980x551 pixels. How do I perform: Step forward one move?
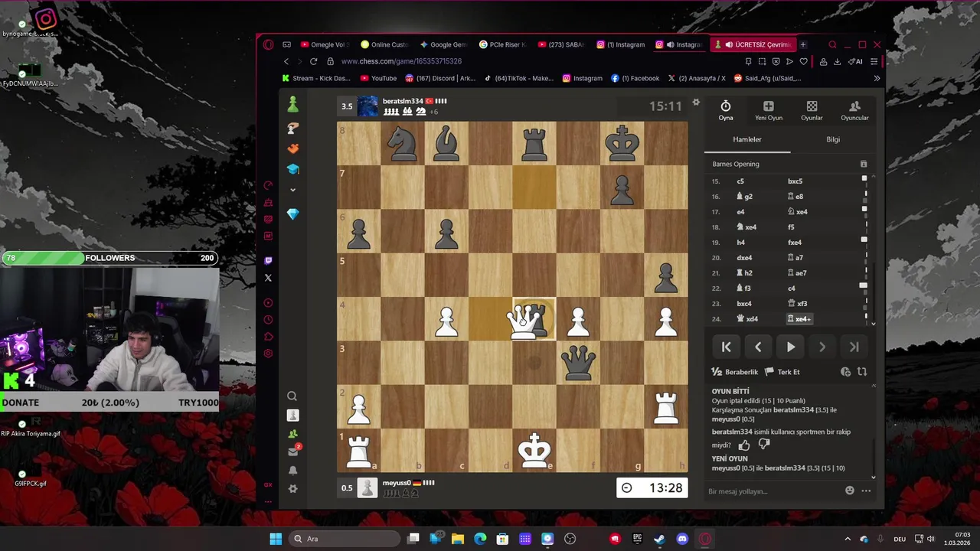(822, 347)
